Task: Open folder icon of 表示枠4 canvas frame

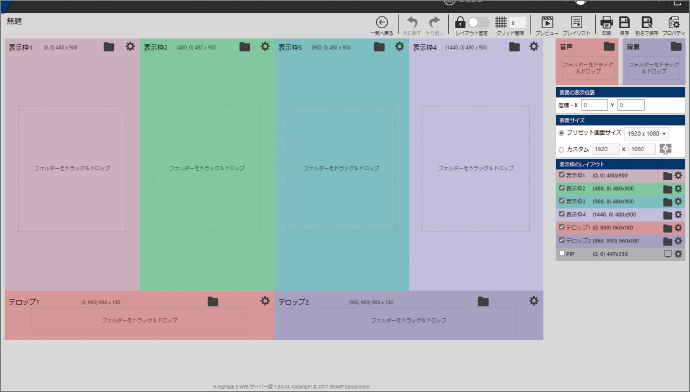Action: point(514,47)
